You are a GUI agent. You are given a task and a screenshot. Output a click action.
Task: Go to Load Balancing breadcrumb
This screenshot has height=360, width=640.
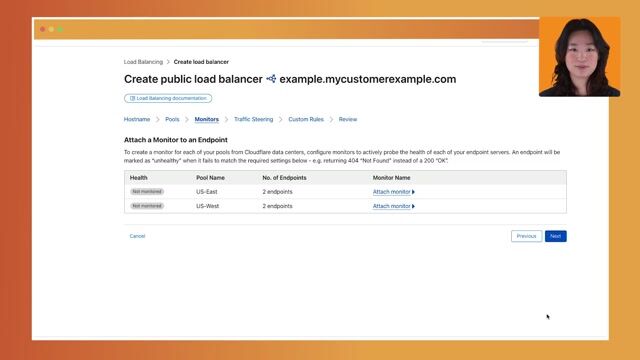143,62
